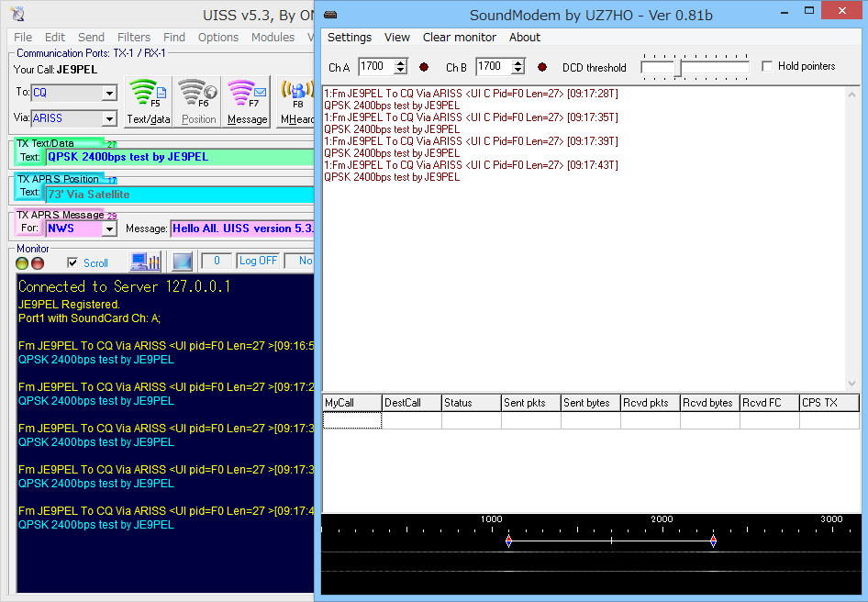Click the packet header timestamped 09:17:43T
Screen dimensions: 868x602
(x=471, y=165)
